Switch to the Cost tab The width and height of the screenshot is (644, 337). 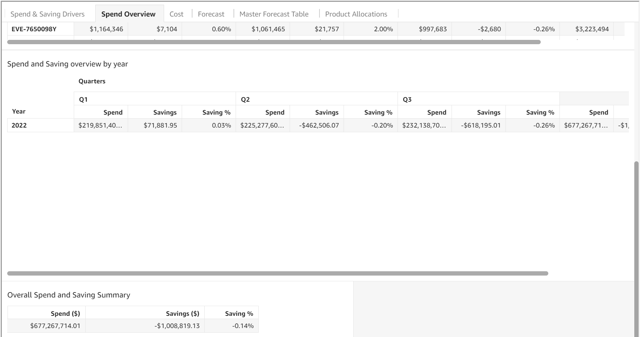coord(176,14)
